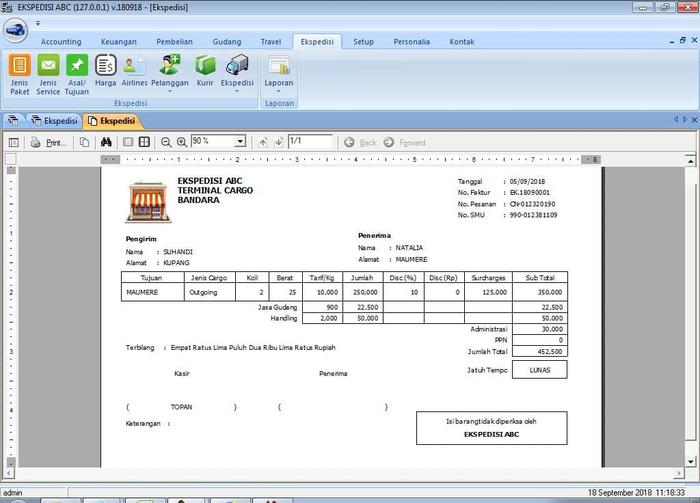Screen dimensions: 700x503
Task: Open the Gudang ribbon tab
Action: [x=227, y=42]
